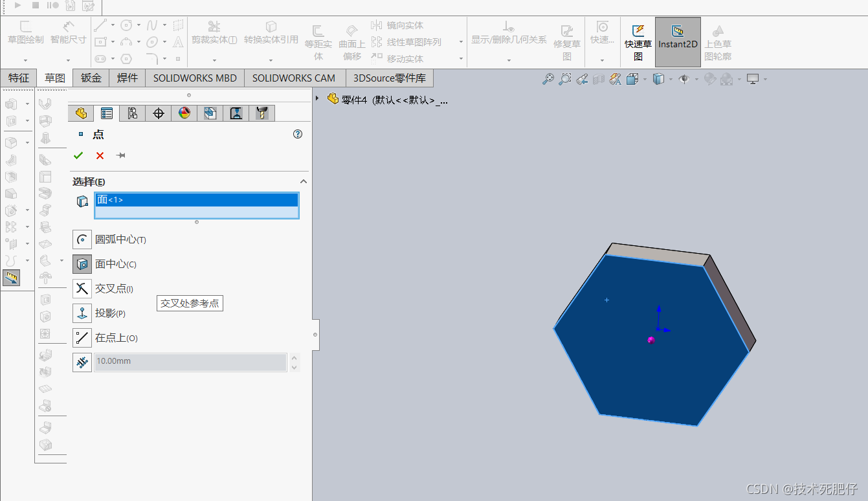Viewport: 868px width, 501px height.
Task: Open the circle tool dropdown arrow
Action: click(x=139, y=25)
